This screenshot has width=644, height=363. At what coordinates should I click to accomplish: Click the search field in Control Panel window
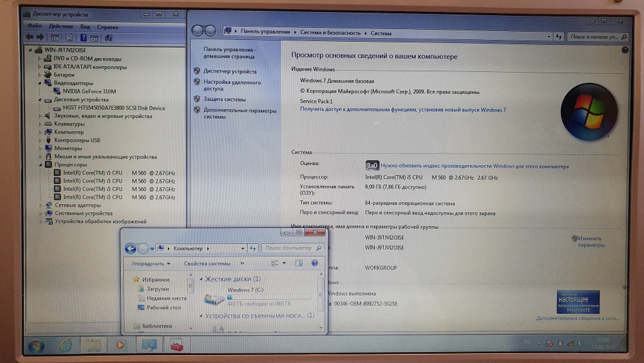[x=598, y=37]
